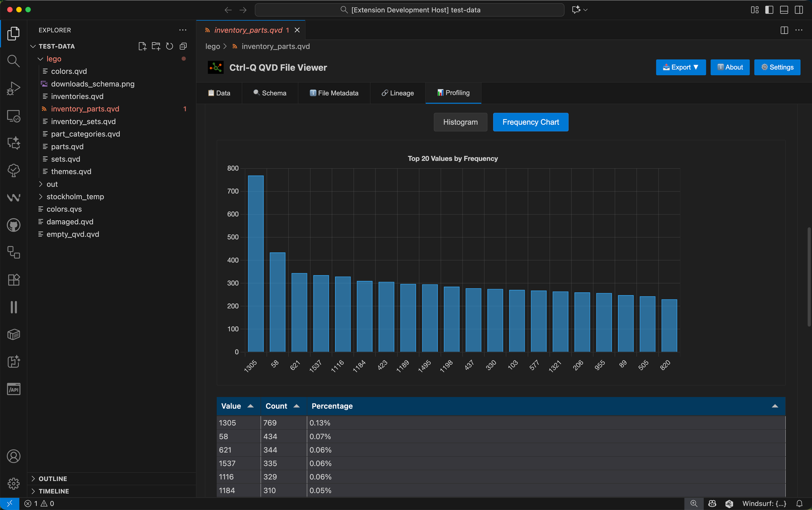The width and height of the screenshot is (812, 510).
Task: Open the Run and Debug panel
Action: tap(13, 88)
